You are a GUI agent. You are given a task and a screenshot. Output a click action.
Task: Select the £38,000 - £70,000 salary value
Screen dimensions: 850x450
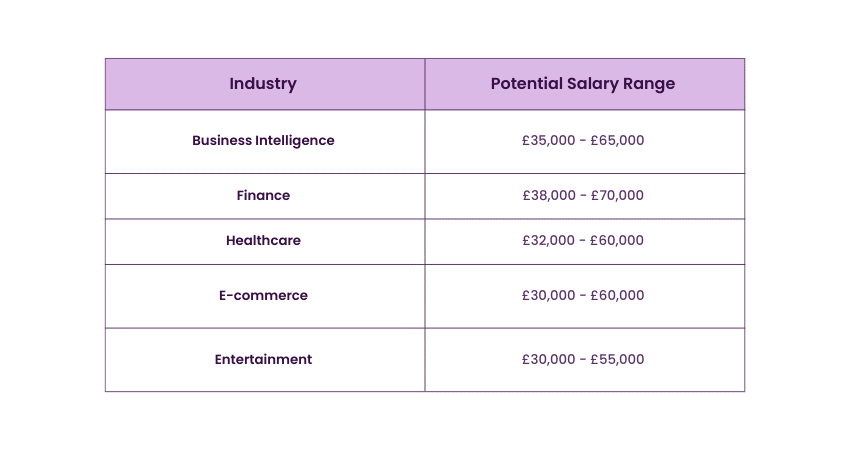(583, 196)
